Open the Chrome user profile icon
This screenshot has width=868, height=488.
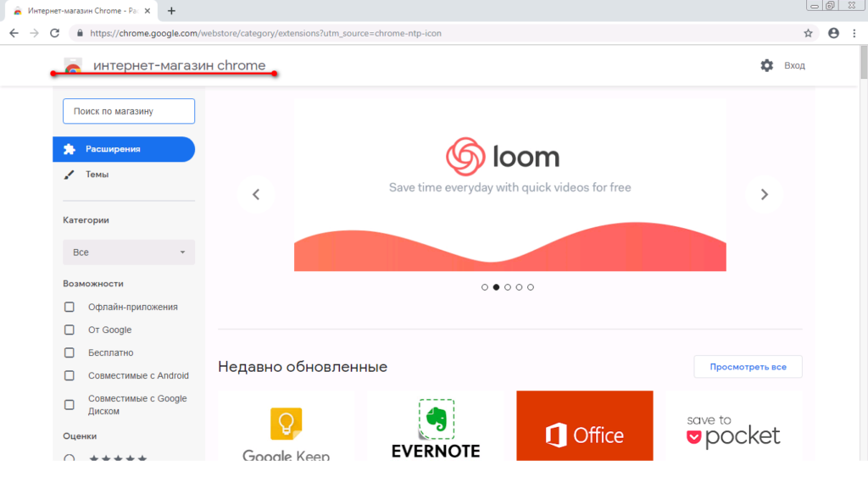click(x=833, y=33)
